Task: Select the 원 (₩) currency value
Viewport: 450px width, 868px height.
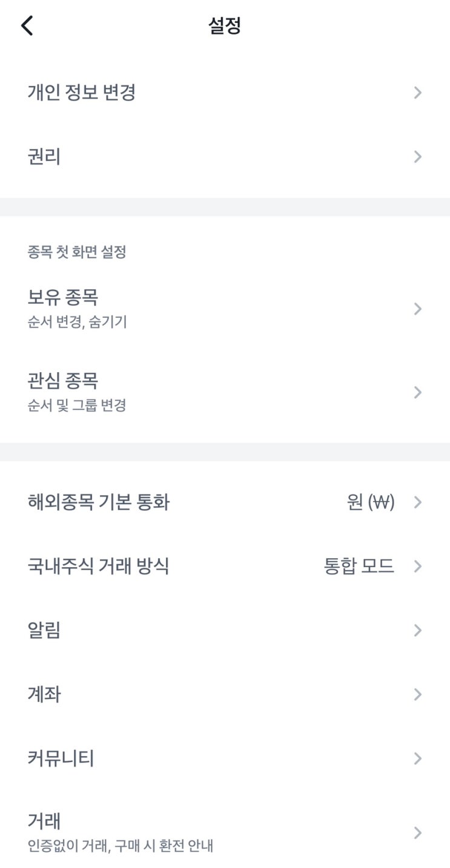Action: (371, 502)
